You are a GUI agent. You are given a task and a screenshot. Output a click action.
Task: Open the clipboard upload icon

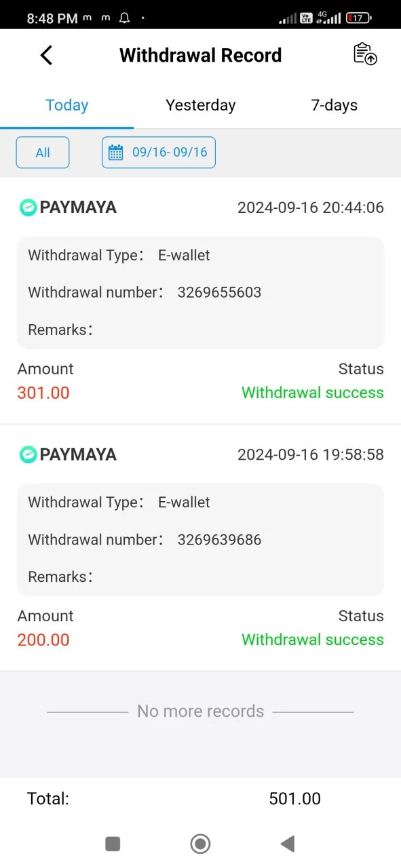[365, 54]
